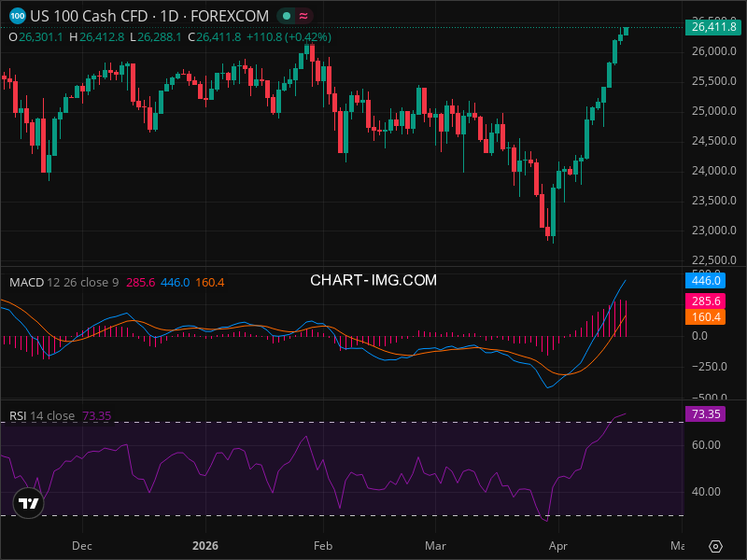This screenshot has height=560, width=747.
Task: Click the 23,500.0 price axis label
Action: [713, 201]
